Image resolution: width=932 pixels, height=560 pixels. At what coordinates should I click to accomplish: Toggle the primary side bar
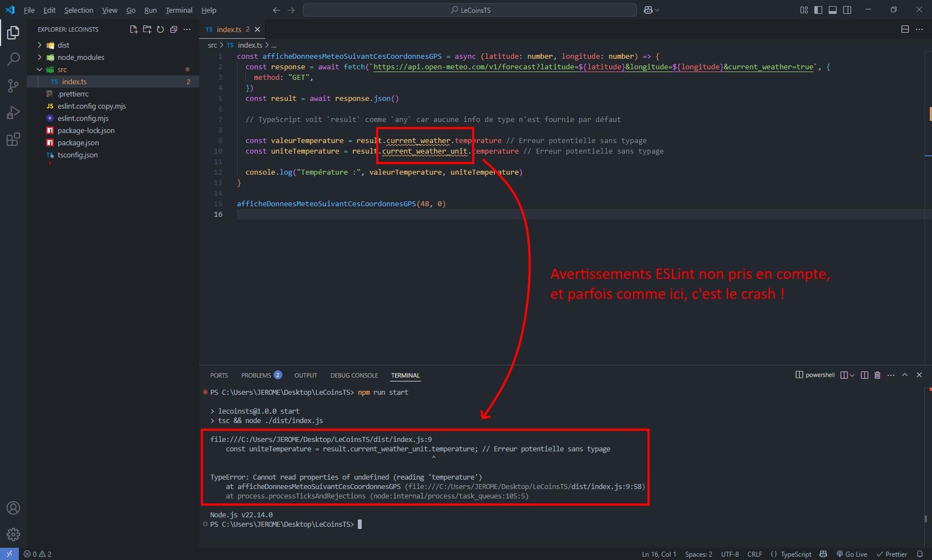tap(818, 10)
